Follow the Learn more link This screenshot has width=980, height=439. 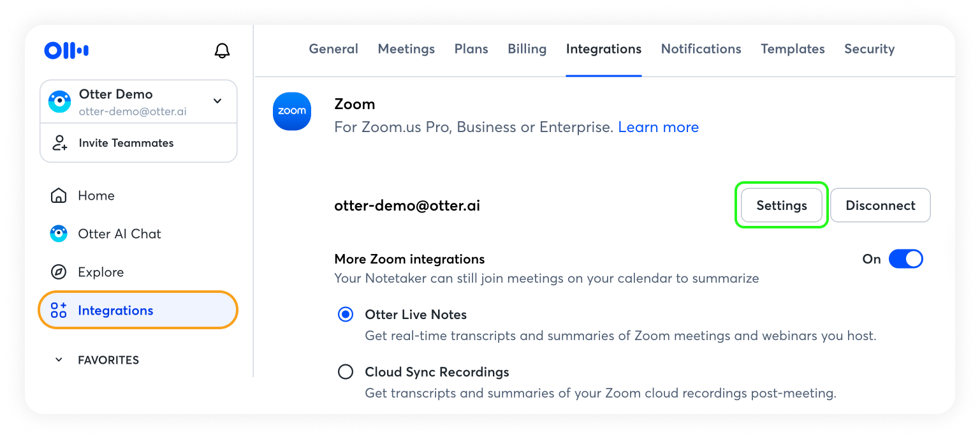click(x=658, y=127)
